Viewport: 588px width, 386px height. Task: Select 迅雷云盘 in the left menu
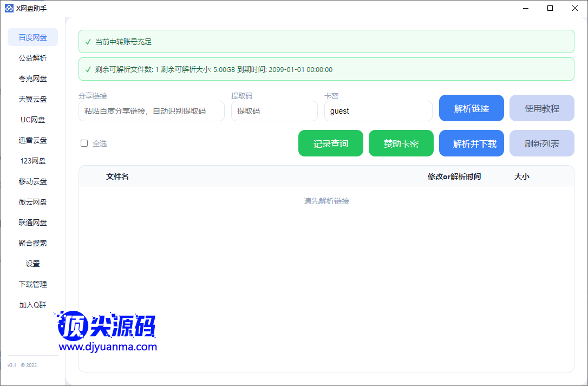coord(32,140)
